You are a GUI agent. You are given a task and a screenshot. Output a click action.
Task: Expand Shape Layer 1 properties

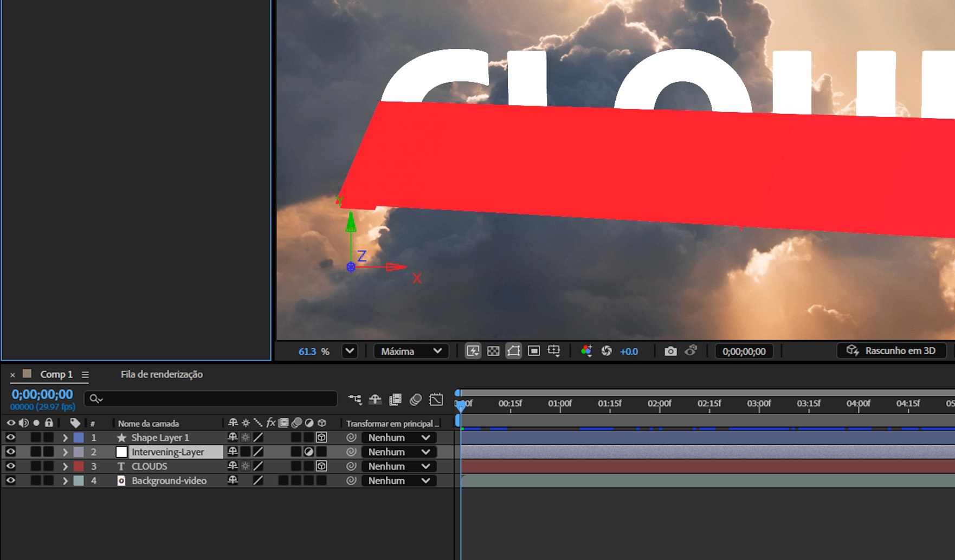[66, 438]
